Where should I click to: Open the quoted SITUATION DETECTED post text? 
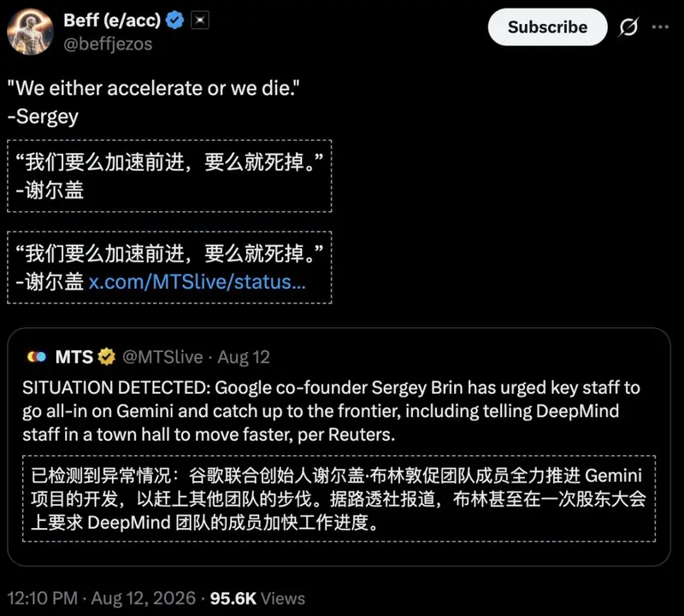pyautogui.click(x=331, y=411)
